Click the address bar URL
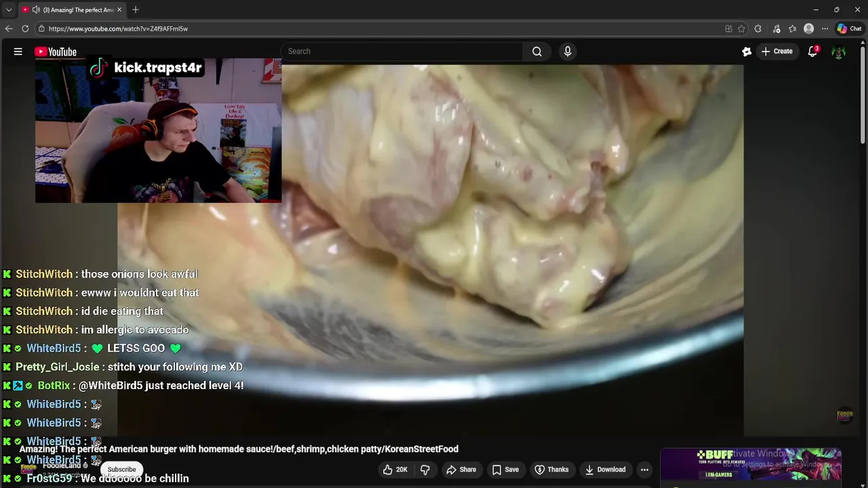Screen dimensions: 868x488 click(118, 28)
